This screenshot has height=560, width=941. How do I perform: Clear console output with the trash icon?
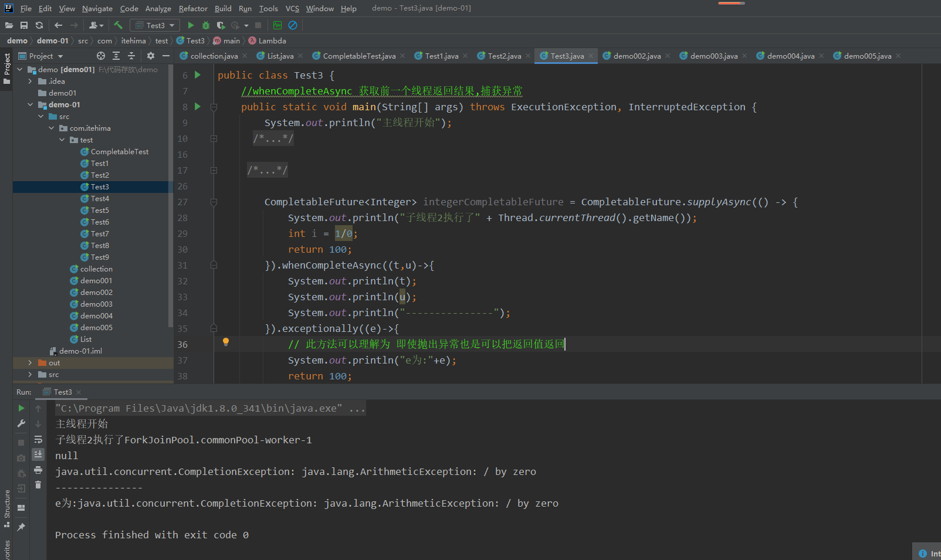(x=38, y=484)
